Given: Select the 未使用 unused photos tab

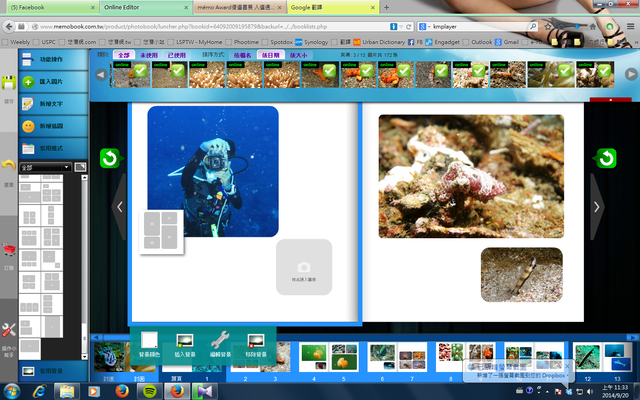Looking at the screenshot, I should pyautogui.click(x=149, y=55).
